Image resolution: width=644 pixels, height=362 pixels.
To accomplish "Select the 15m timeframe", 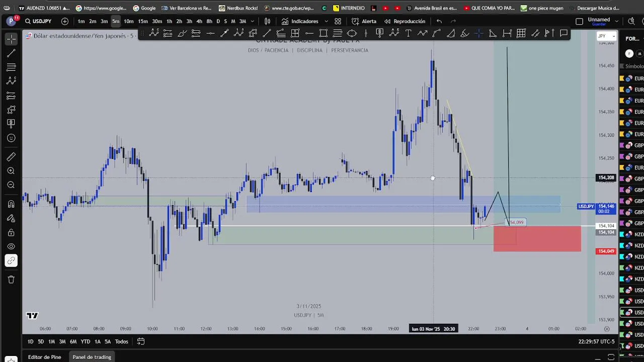I will [143, 21].
